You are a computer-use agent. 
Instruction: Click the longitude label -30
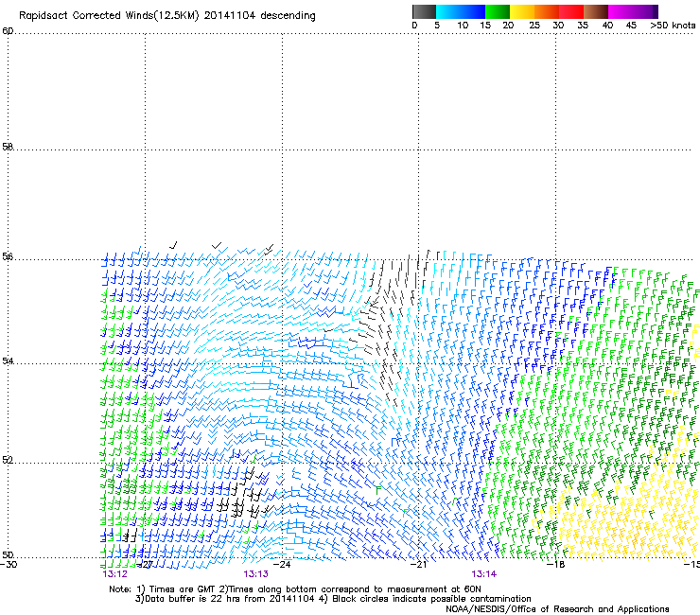(9, 565)
